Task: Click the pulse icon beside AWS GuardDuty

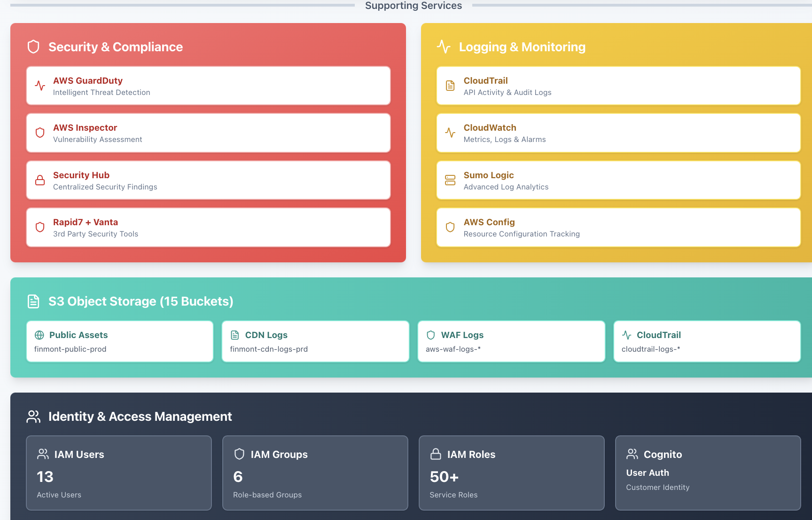Action: pos(40,86)
